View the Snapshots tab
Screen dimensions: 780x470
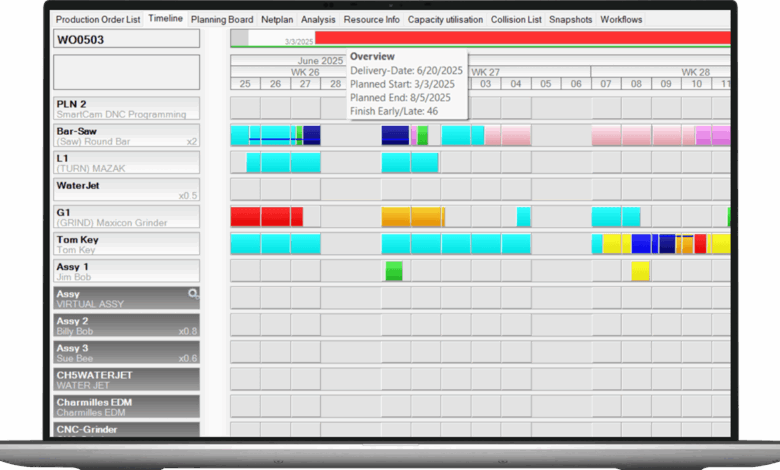pyautogui.click(x=570, y=19)
